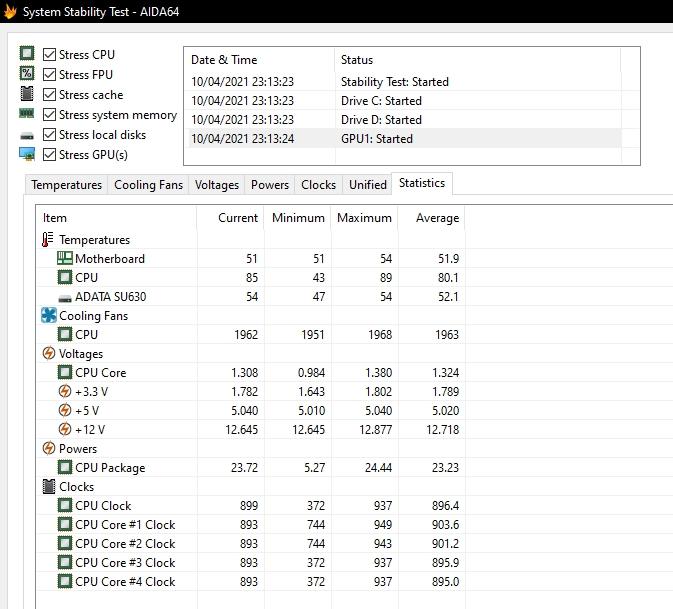673x609 pixels.
Task: Click the Minimum column header
Action: pyautogui.click(x=297, y=218)
